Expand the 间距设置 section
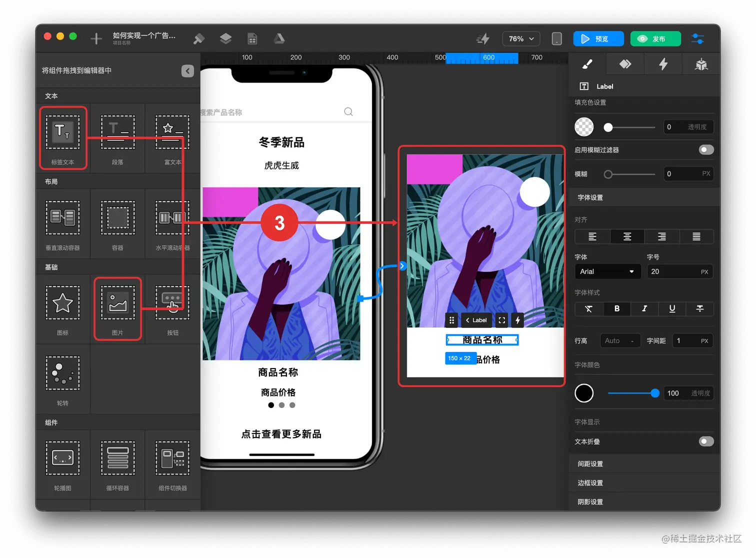This screenshot has height=558, width=756. click(x=644, y=463)
